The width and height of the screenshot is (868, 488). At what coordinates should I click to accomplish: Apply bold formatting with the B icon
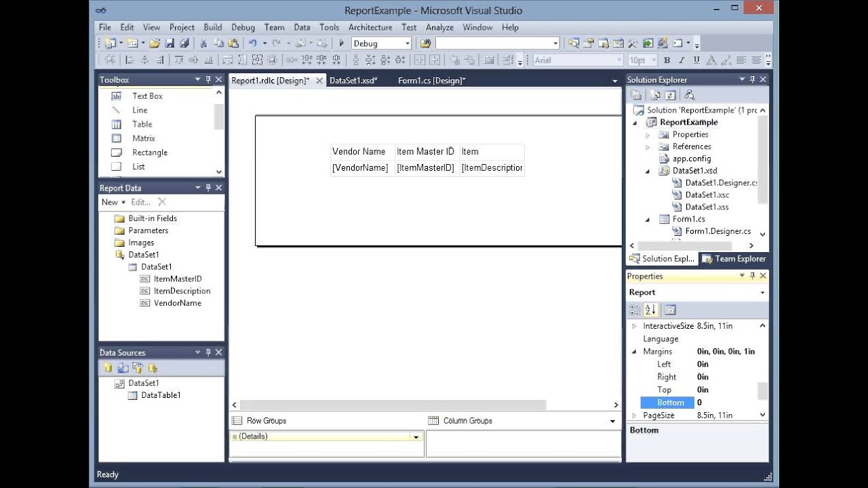coord(667,60)
